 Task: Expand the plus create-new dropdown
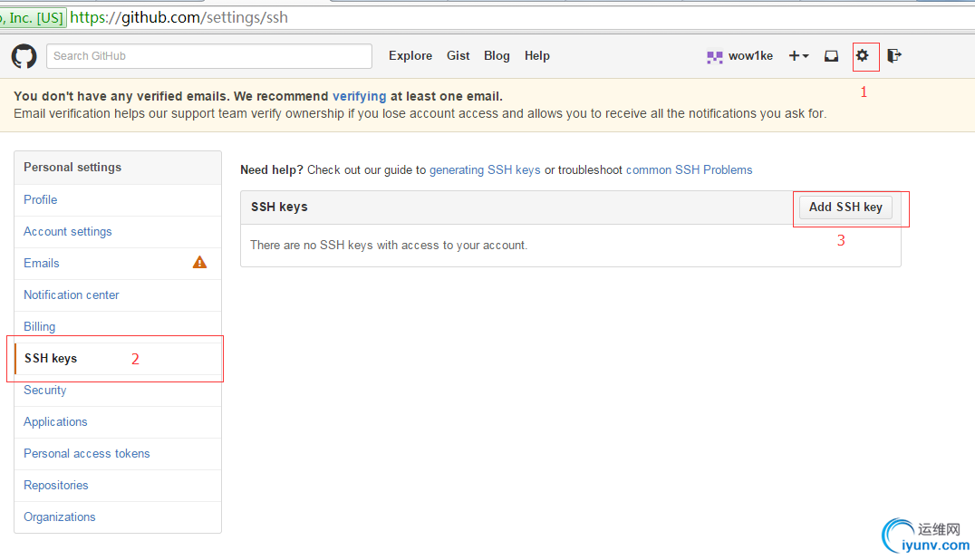[798, 56]
